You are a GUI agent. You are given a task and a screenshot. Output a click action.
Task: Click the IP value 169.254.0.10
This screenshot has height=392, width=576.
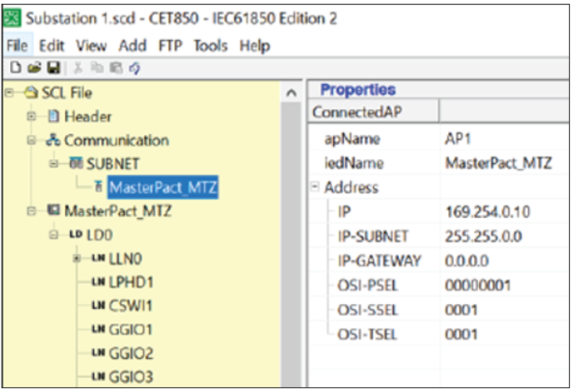(x=487, y=212)
